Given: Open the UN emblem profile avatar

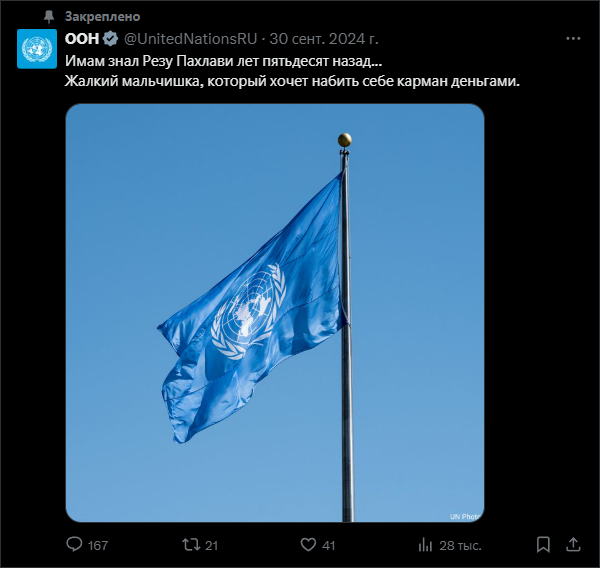Looking at the screenshot, I should pyautogui.click(x=37, y=49).
